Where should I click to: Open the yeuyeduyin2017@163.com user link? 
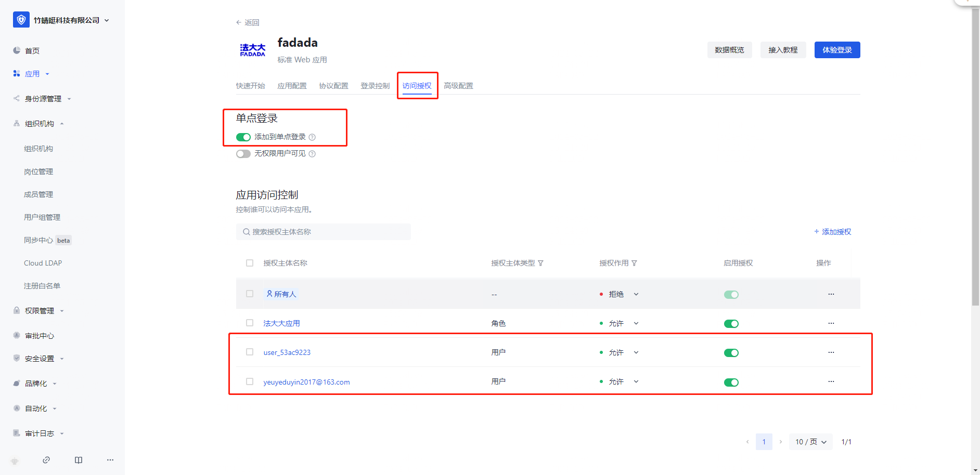(306, 382)
